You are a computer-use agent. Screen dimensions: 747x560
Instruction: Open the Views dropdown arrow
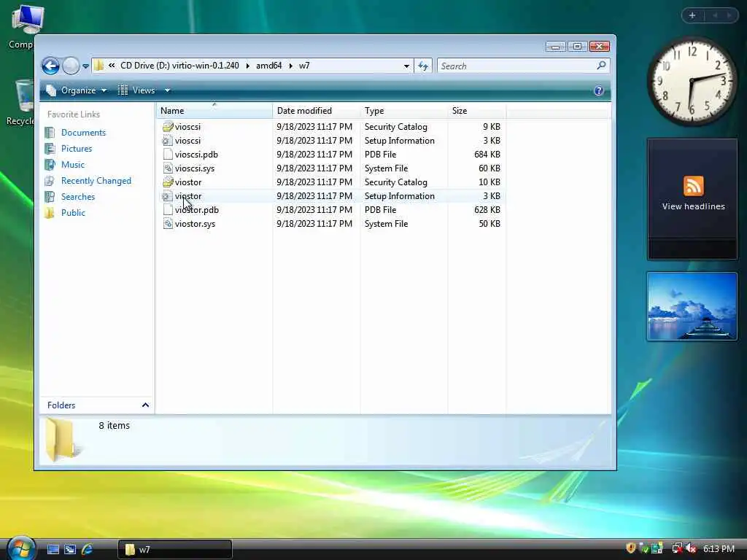(x=167, y=90)
